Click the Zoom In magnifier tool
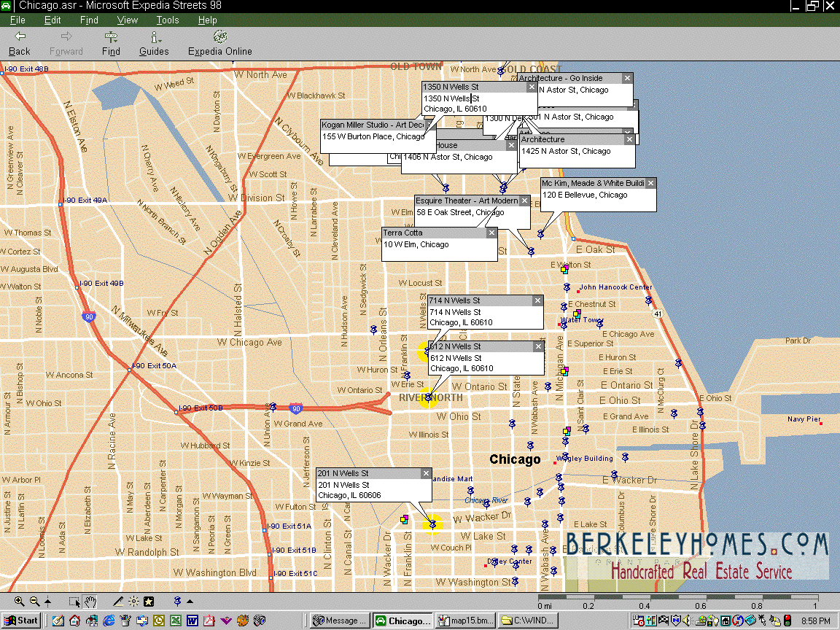Viewport: 840px width, 630px height. coord(20,602)
